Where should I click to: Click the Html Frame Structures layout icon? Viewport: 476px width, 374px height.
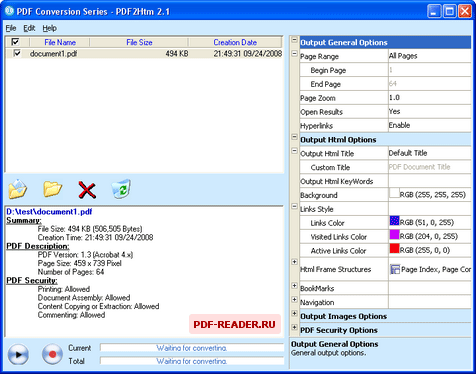(395, 269)
